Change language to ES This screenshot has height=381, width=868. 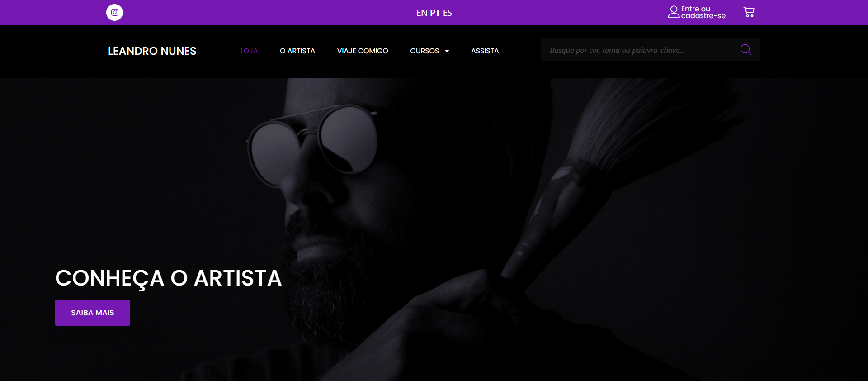pyautogui.click(x=448, y=13)
